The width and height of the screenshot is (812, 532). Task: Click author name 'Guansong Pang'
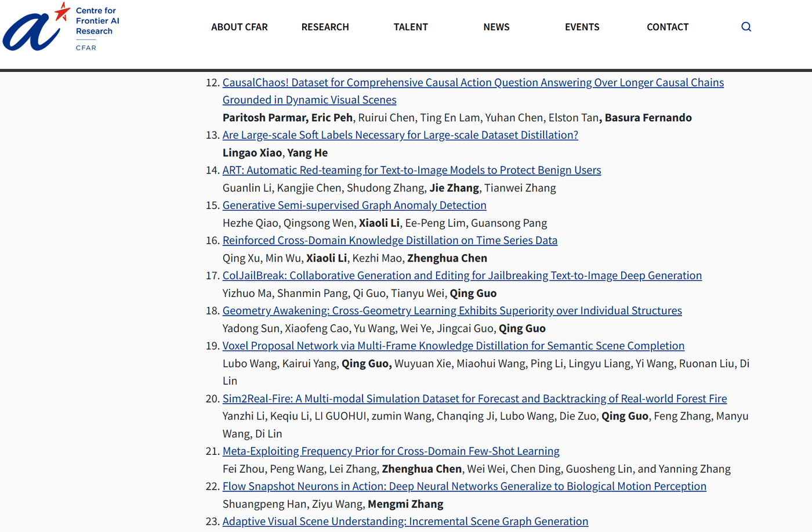(509, 223)
